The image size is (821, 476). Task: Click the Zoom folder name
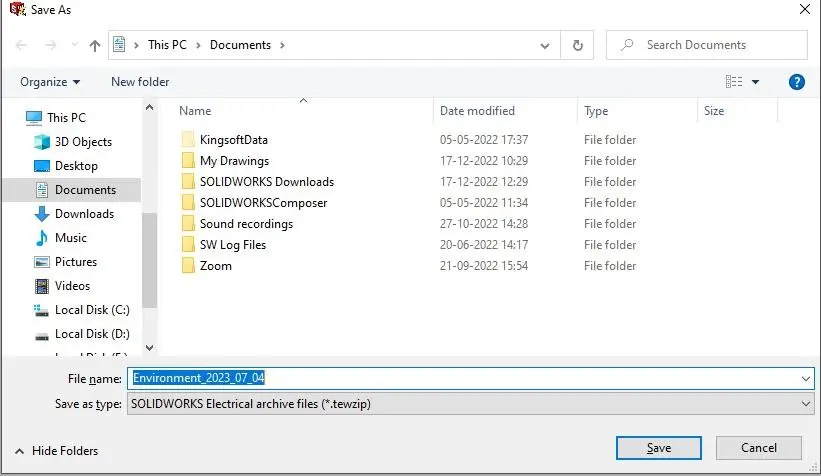point(215,265)
